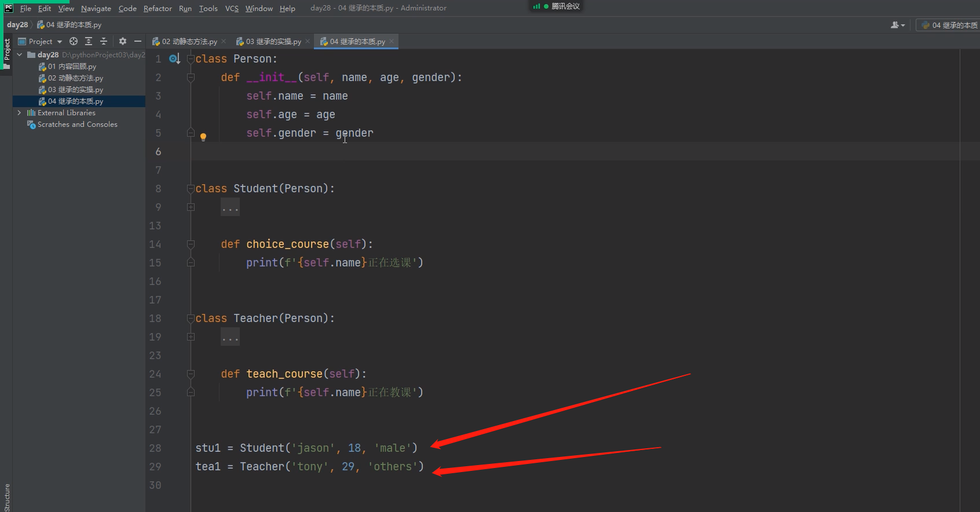
Task: Open the Run menu
Action: (x=185, y=8)
